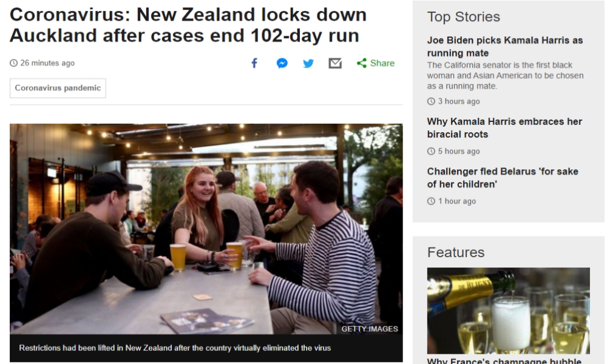607x364 pixels.
Task: Click the California senator summary text
Action: tap(505, 75)
